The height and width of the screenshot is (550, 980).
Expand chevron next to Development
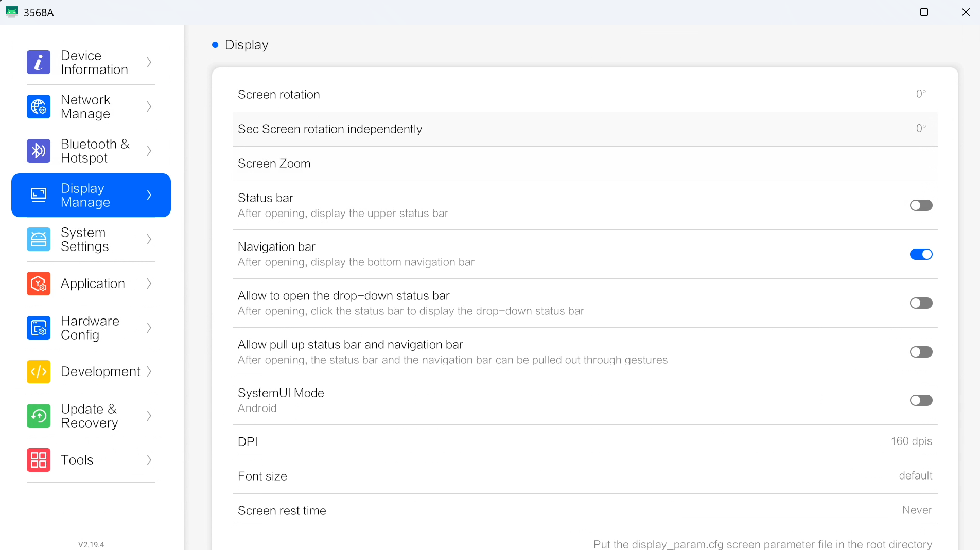click(149, 371)
